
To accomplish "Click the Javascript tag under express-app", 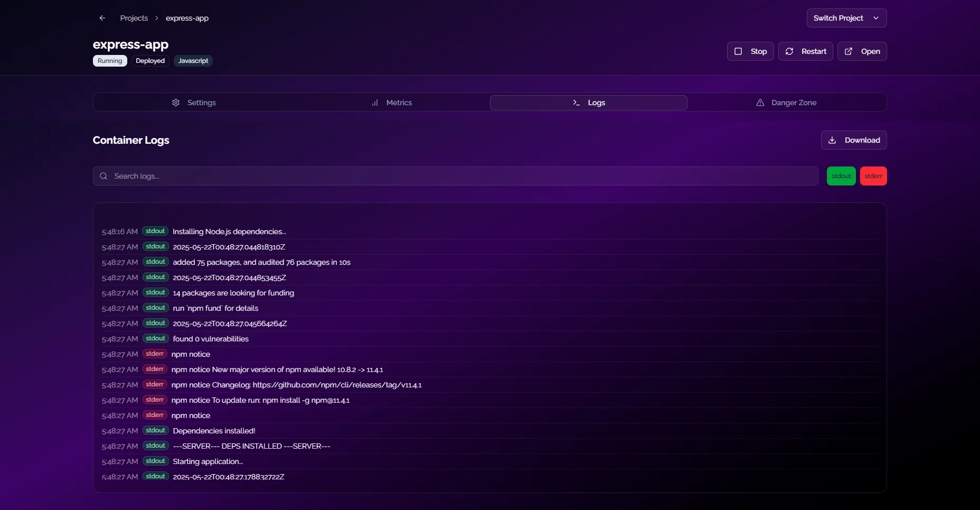I will (193, 60).
